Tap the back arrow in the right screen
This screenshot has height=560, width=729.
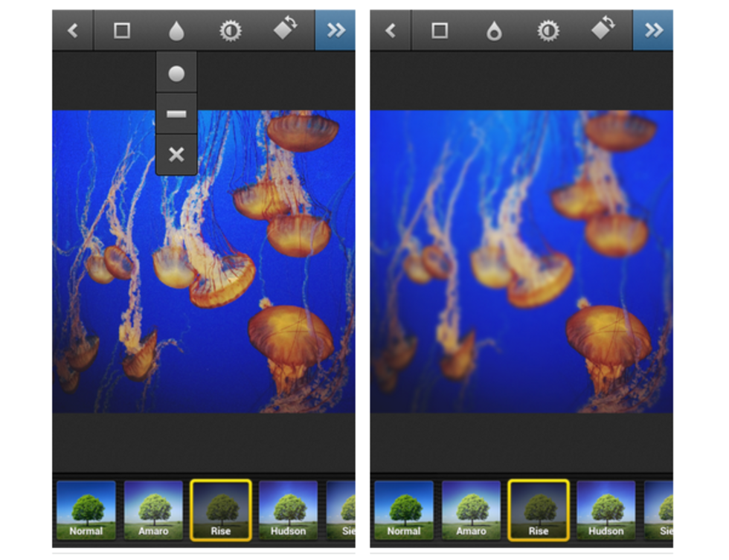391,30
